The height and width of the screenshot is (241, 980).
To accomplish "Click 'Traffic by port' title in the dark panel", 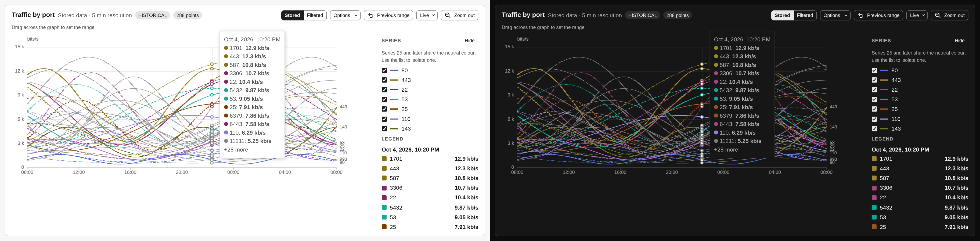I will coord(523,15).
